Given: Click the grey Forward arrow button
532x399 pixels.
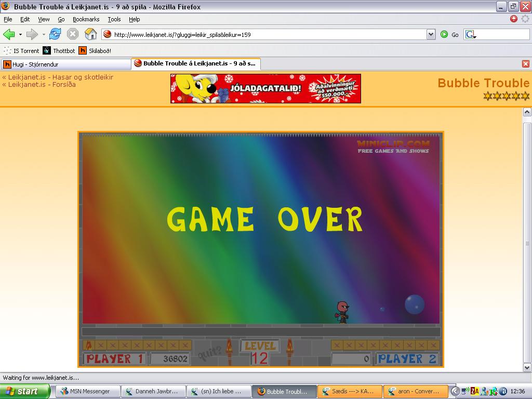Looking at the screenshot, I should coord(32,34).
